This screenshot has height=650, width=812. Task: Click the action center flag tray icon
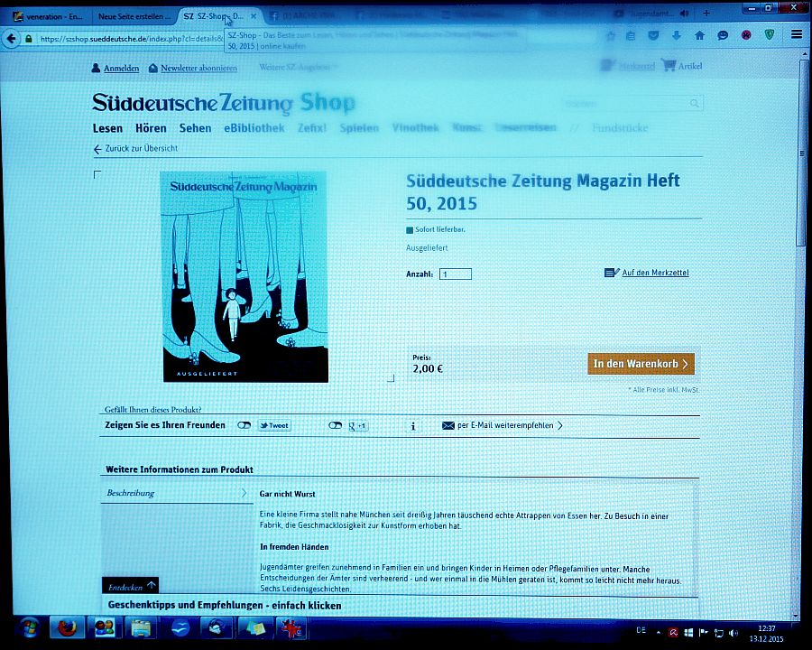coord(703,632)
